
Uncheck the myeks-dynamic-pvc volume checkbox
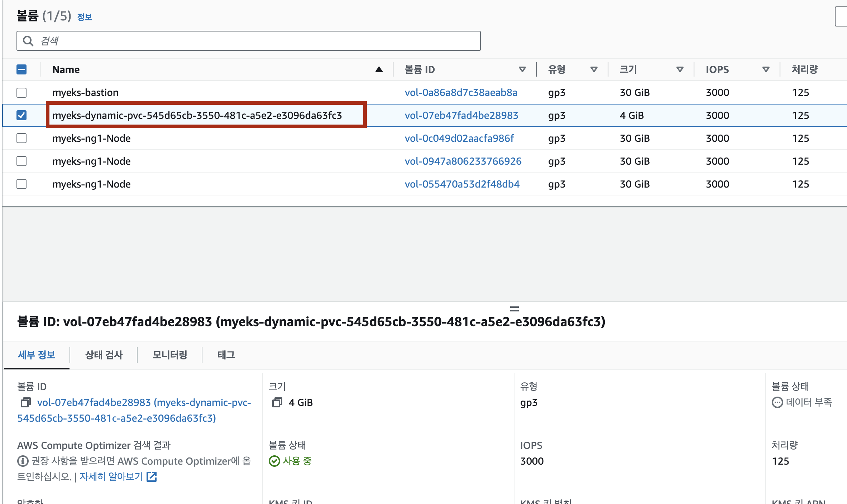[21, 115]
